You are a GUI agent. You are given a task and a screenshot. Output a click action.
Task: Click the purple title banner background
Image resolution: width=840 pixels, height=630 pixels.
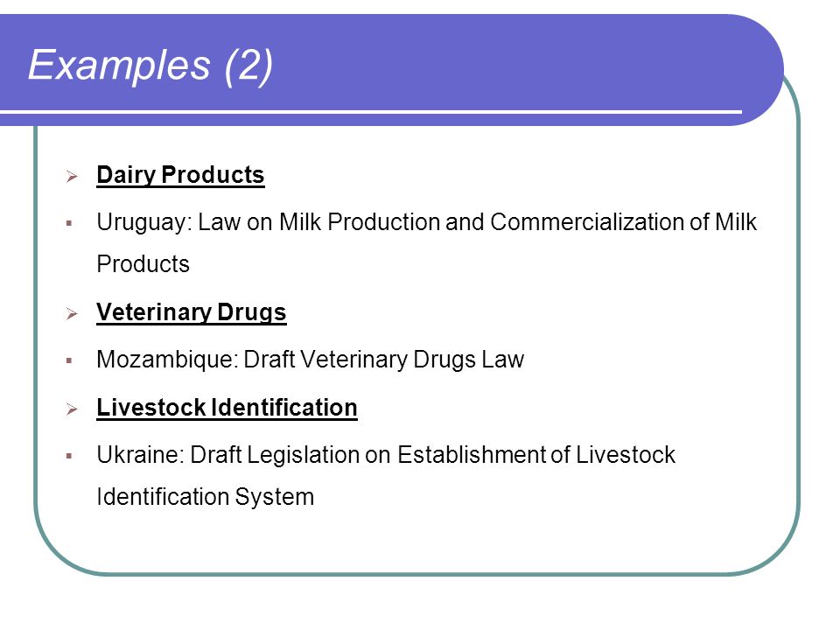(482, 59)
